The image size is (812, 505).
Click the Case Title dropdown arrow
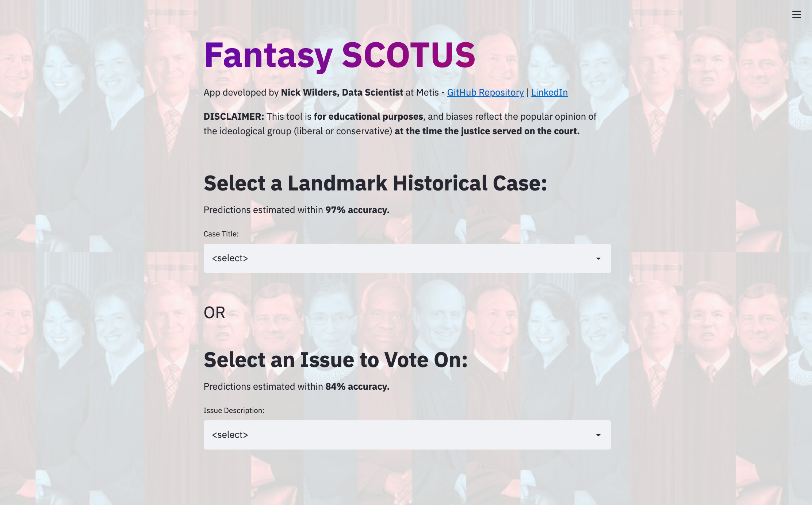coord(598,259)
